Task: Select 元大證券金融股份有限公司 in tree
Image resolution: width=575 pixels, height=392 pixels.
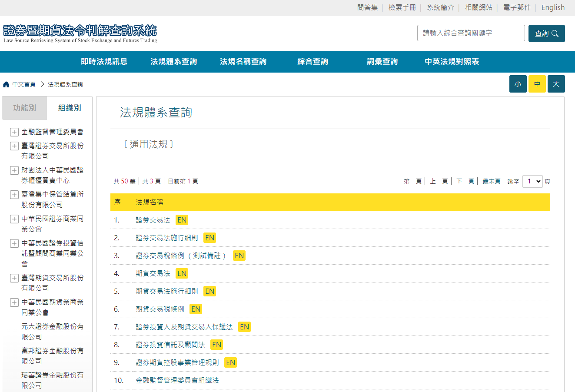Action: (x=52, y=331)
